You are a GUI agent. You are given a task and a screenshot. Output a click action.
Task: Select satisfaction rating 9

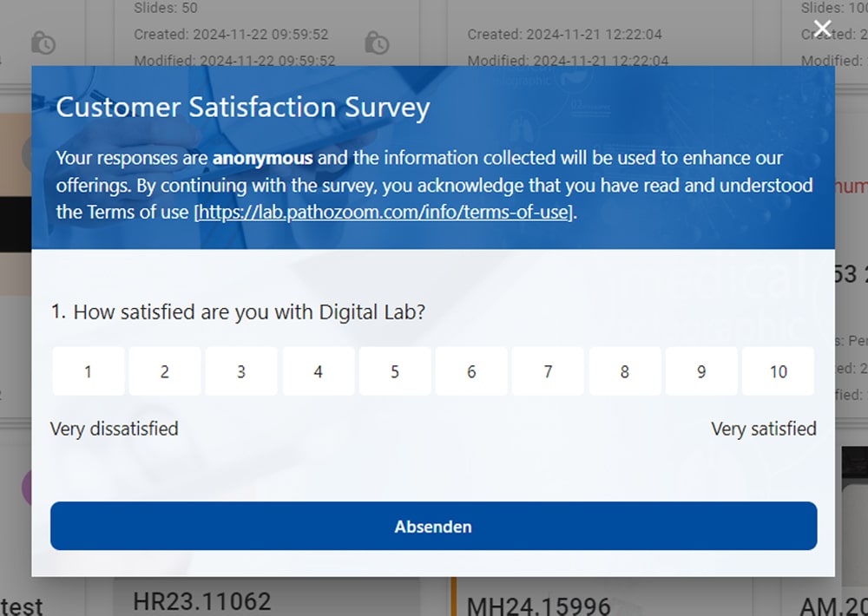pos(701,371)
